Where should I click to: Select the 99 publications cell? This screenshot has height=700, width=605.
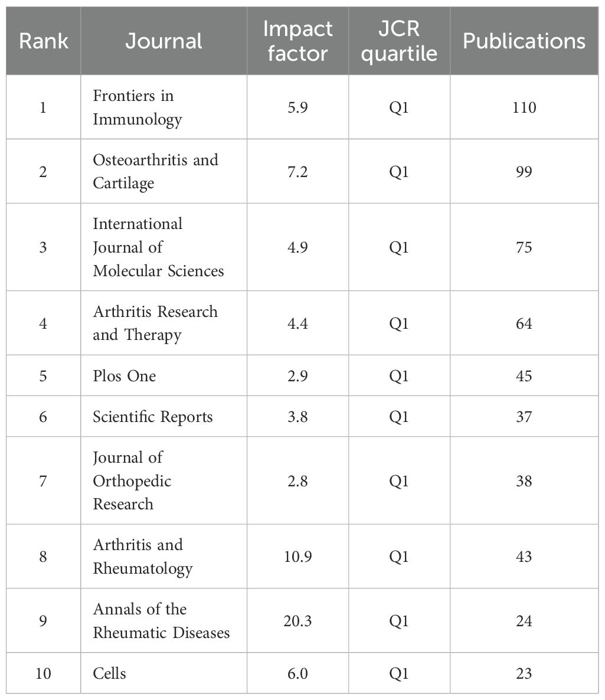coord(524,171)
